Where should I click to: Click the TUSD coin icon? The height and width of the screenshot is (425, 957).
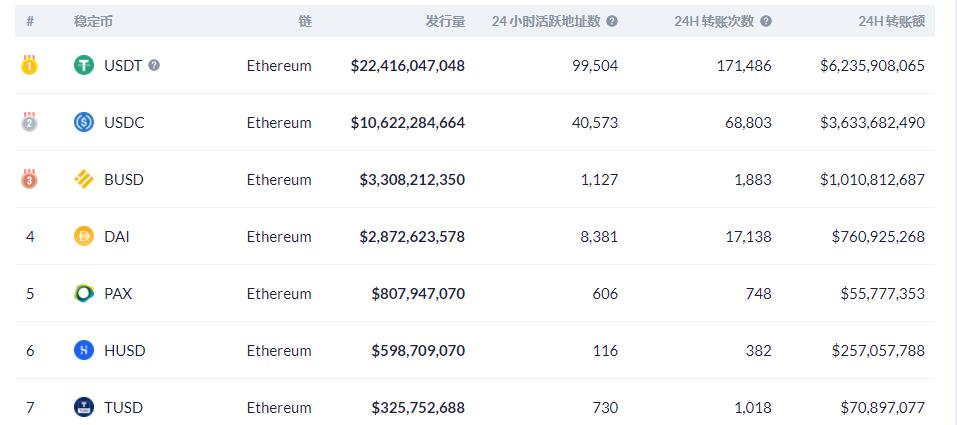click(84, 407)
